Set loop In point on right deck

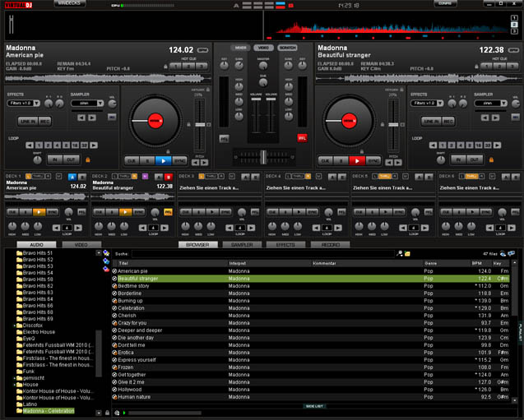pos(458,159)
